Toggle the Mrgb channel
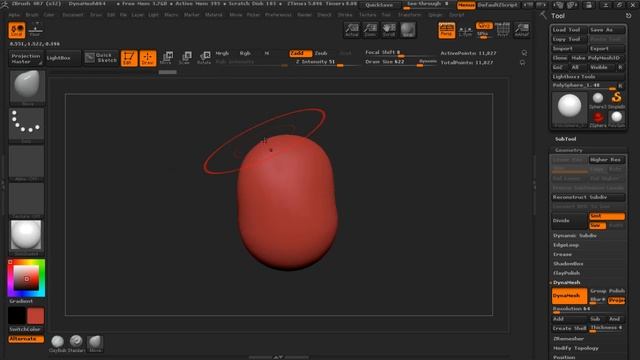 (x=222, y=53)
